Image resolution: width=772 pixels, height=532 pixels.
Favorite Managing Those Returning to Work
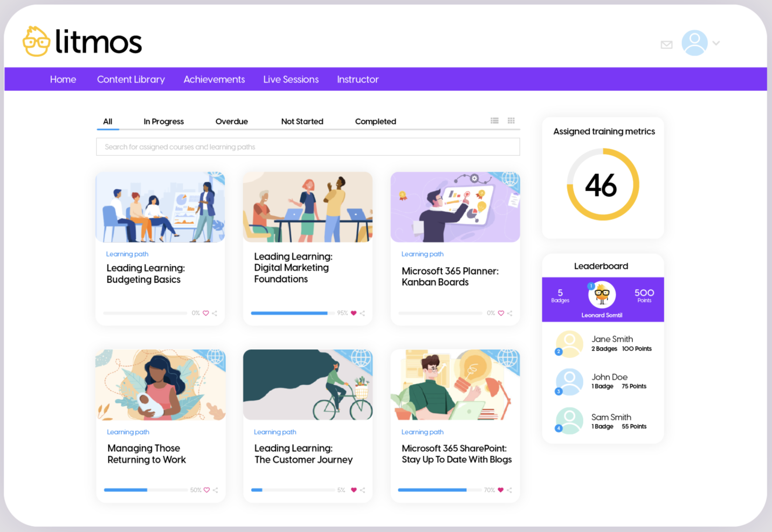click(x=206, y=490)
